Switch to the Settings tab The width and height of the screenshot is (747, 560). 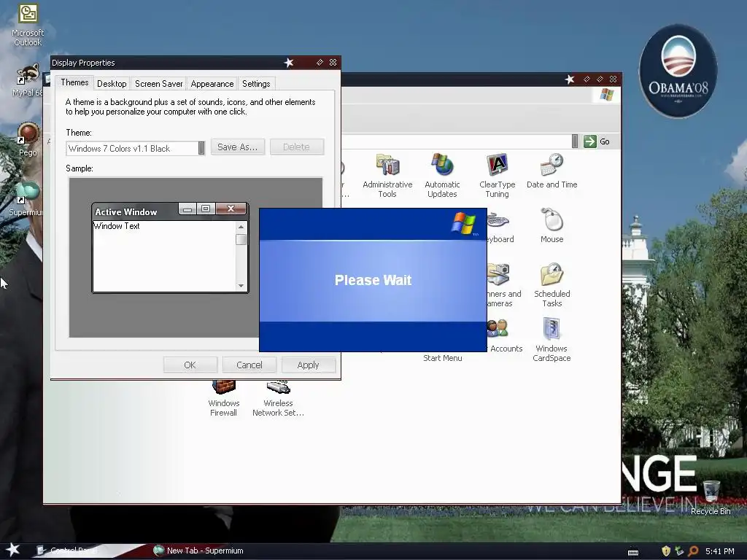[256, 84]
